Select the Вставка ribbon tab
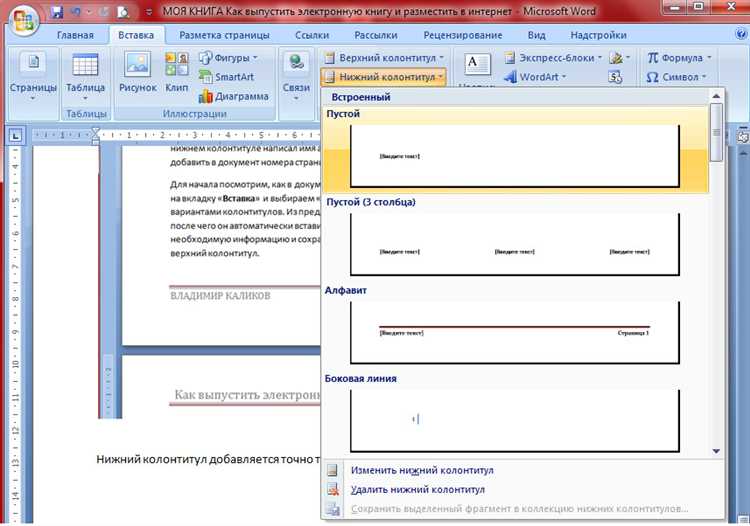750x526 pixels. click(x=136, y=35)
